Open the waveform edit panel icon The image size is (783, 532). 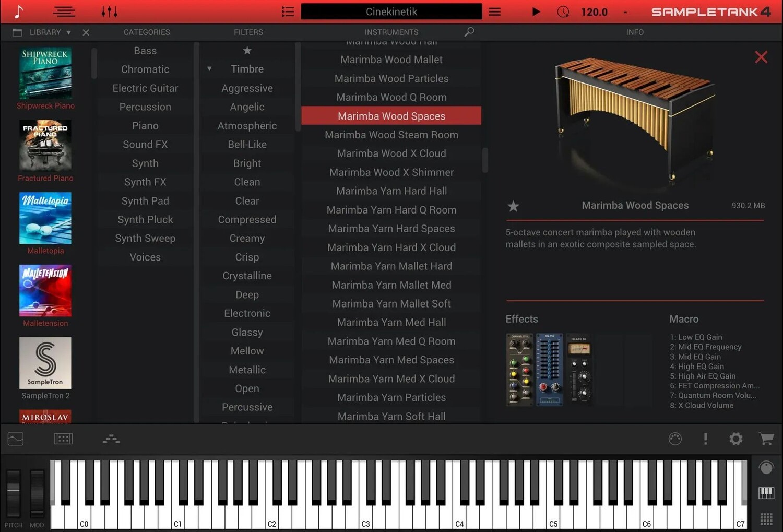coord(16,439)
